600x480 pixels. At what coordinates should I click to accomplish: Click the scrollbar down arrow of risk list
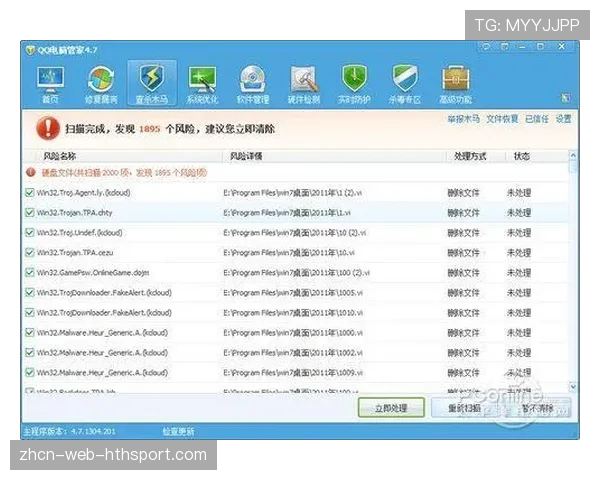[573, 387]
